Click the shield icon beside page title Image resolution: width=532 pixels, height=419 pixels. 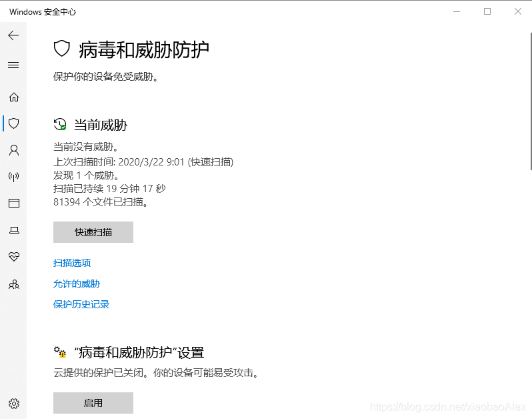pyautogui.click(x=62, y=49)
